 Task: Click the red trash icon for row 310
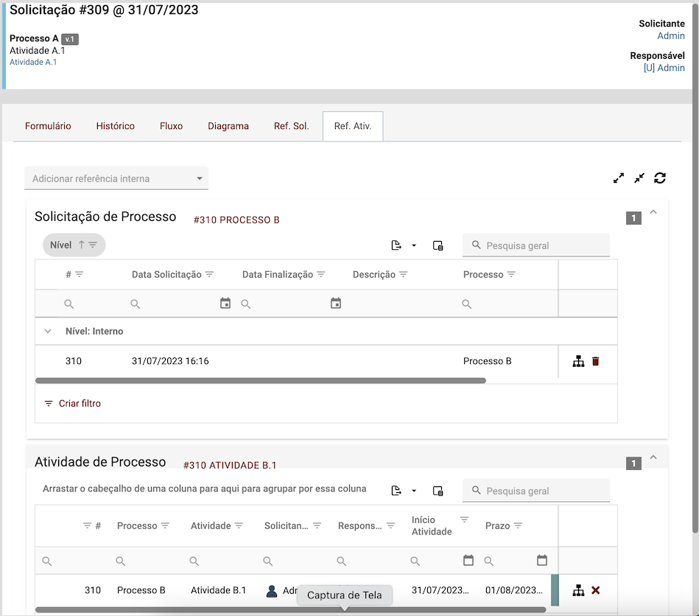coord(596,361)
